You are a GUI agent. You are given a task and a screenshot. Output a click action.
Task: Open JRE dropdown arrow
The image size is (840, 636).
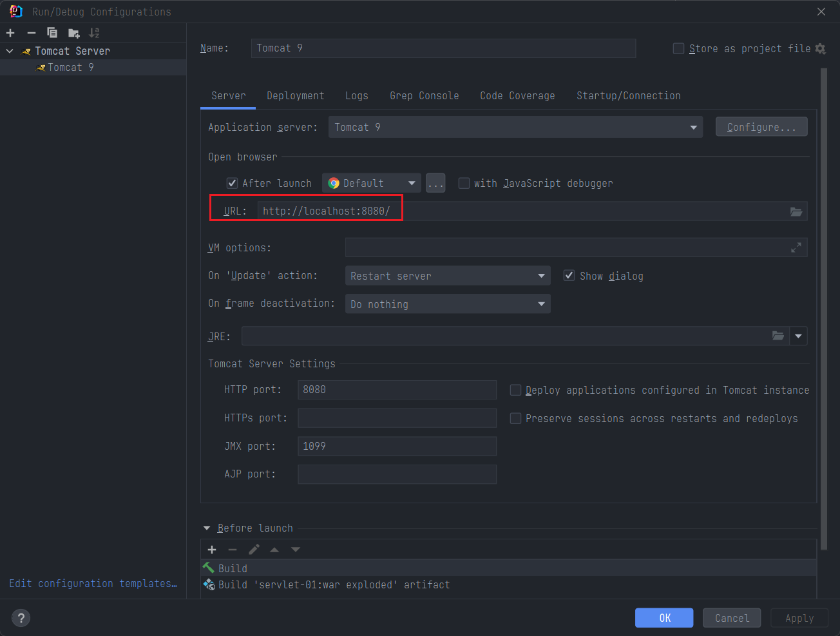(799, 336)
